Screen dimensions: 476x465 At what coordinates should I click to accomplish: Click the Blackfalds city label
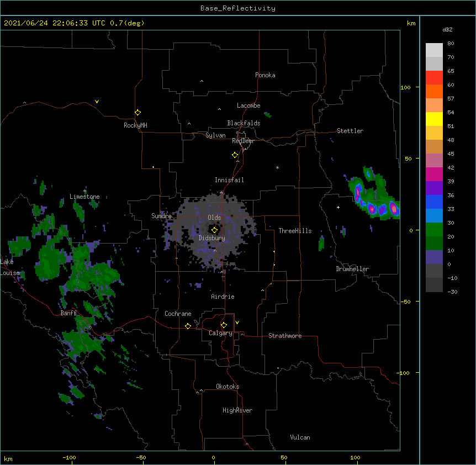(x=244, y=123)
